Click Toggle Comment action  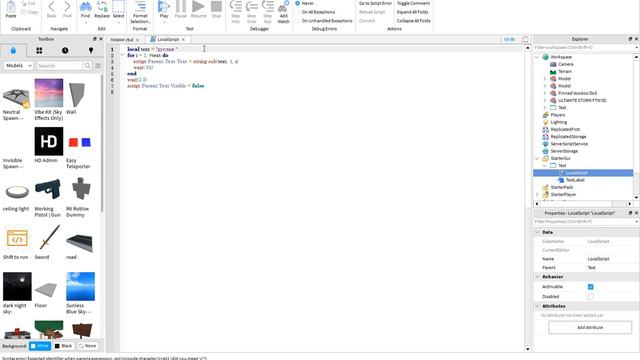[x=413, y=3]
